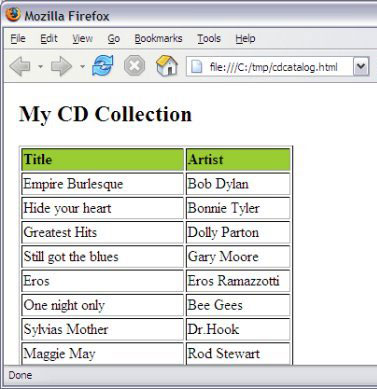Image resolution: width=377 pixels, height=389 pixels.
Task: Select the Bob Dylan cell
Action: pyautogui.click(x=238, y=184)
